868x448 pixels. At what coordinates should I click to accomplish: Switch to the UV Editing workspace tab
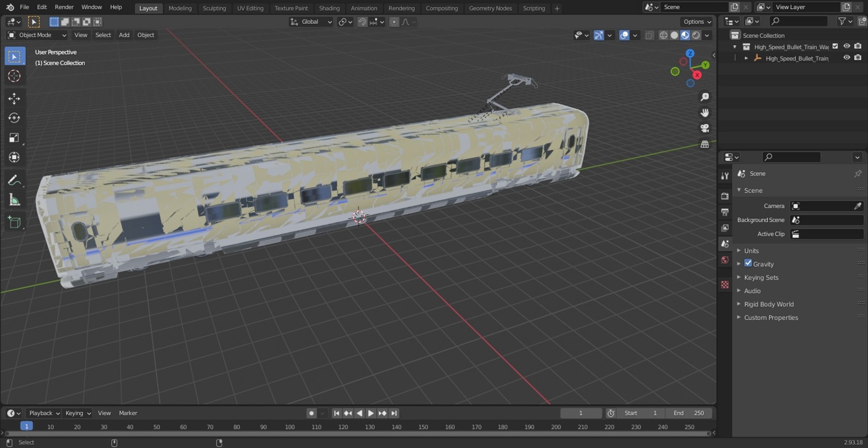click(250, 8)
